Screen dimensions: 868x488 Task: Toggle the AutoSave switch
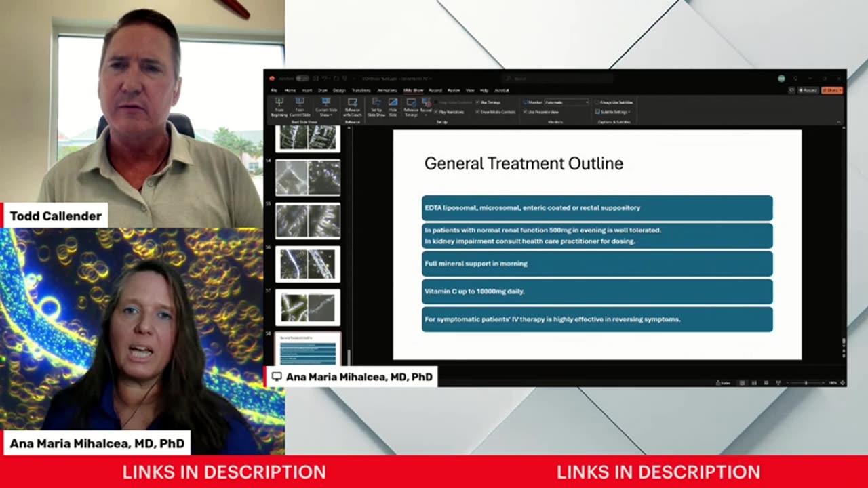tap(302, 79)
